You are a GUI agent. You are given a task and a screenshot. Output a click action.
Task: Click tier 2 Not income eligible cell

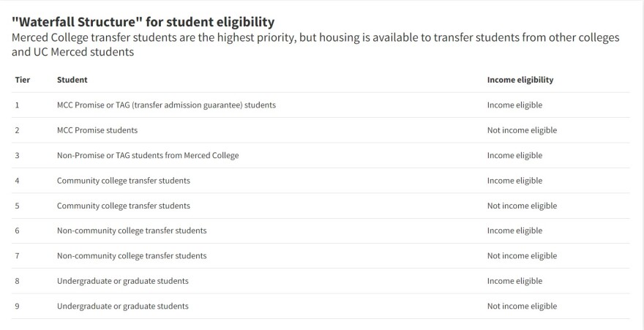pos(522,130)
